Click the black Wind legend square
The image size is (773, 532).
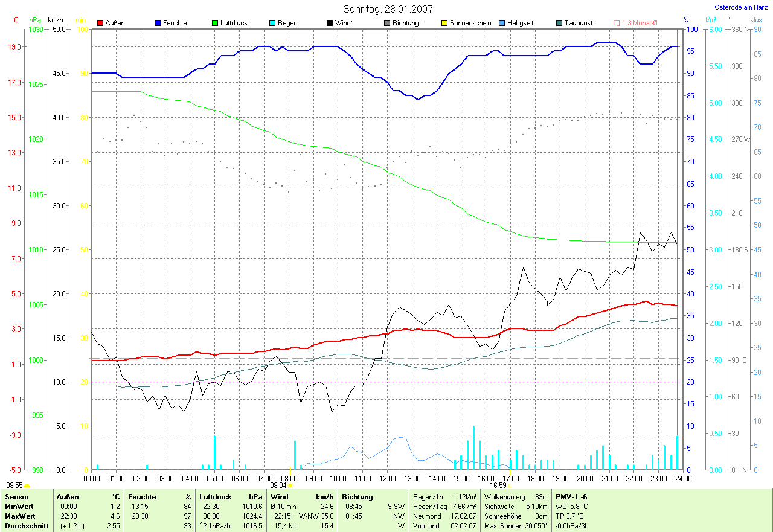click(330, 23)
